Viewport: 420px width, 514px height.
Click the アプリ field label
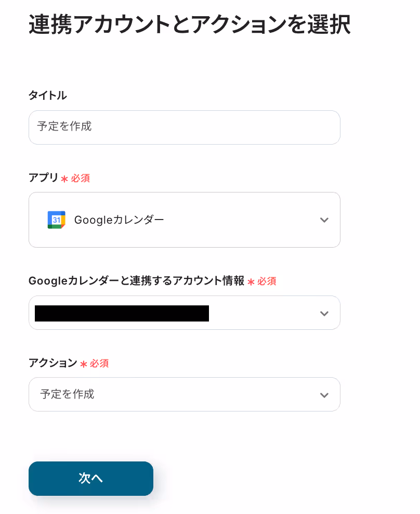tap(43, 178)
